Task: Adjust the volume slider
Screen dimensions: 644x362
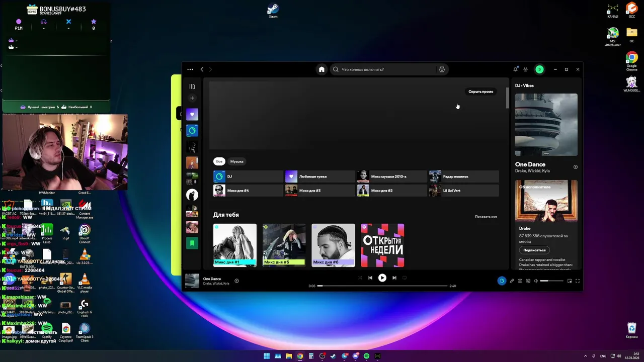Action: point(552,281)
